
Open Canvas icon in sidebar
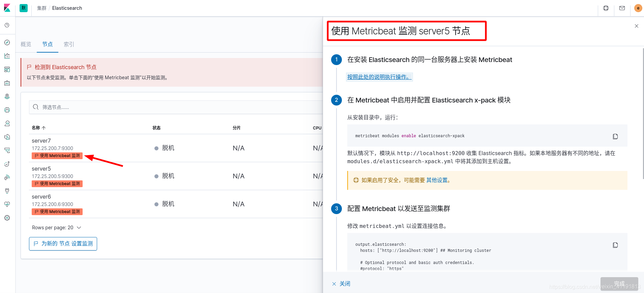pyautogui.click(x=7, y=83)
